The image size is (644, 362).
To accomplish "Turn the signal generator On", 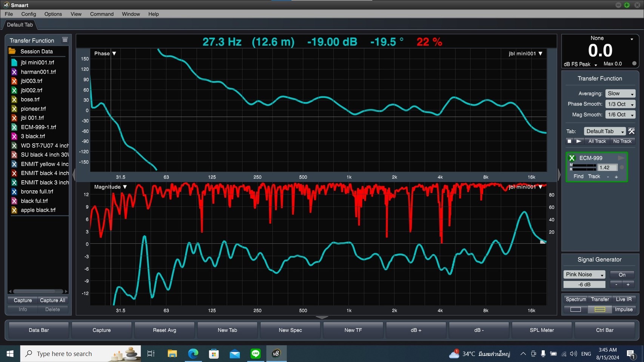I will coord(622,275).
